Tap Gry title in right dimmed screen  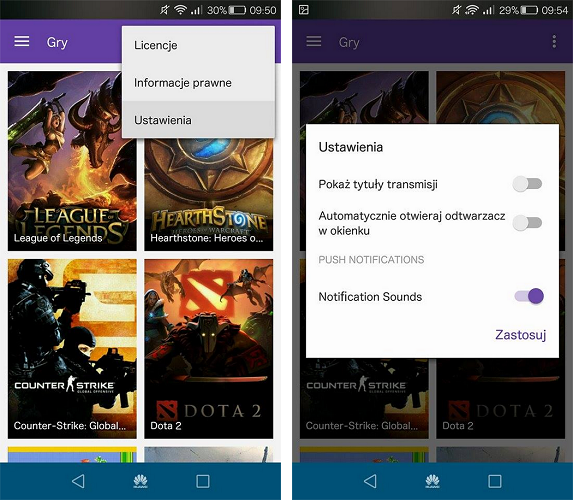(349, 42)
